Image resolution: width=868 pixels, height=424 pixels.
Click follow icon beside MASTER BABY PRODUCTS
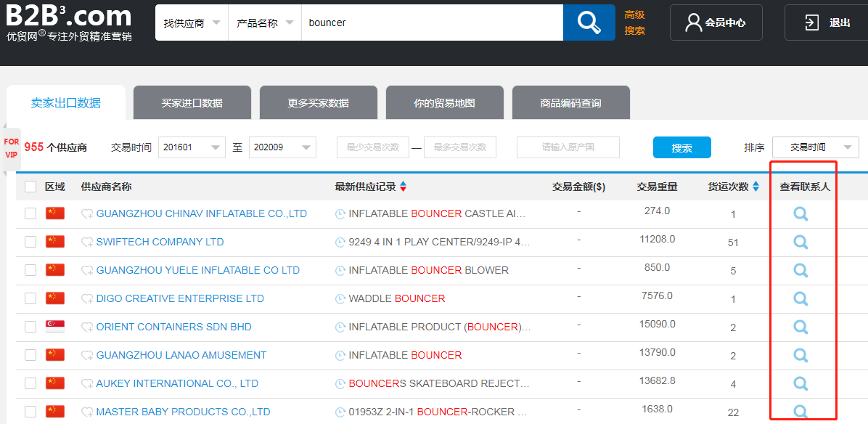click(88, 412)
